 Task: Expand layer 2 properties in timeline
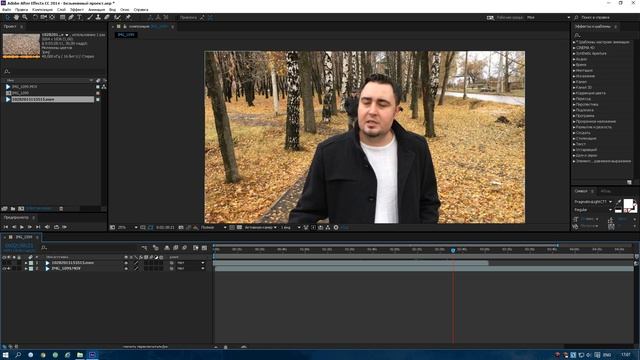[26, 269]
